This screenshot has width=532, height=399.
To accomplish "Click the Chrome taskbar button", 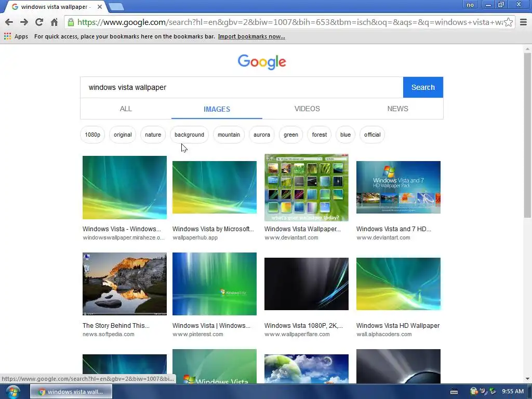I will pyautogui.click(x=71, y=392).
